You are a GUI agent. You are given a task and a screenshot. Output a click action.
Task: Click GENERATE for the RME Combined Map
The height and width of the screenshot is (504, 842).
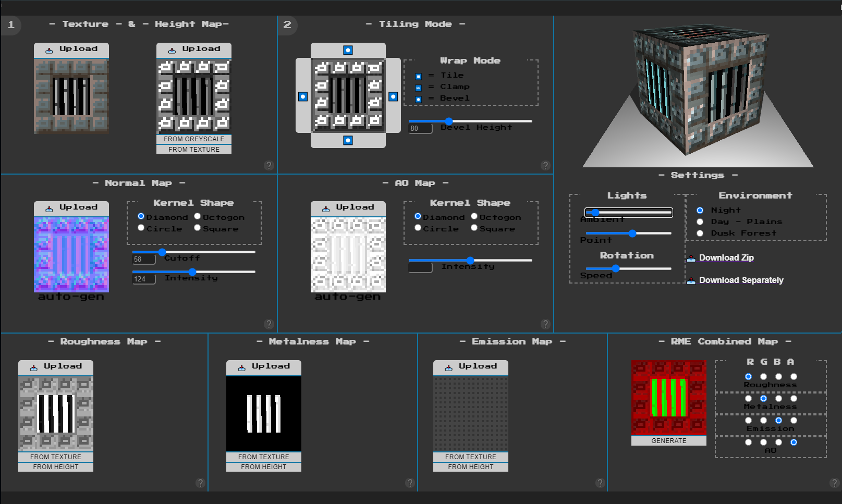click(669, 441)
